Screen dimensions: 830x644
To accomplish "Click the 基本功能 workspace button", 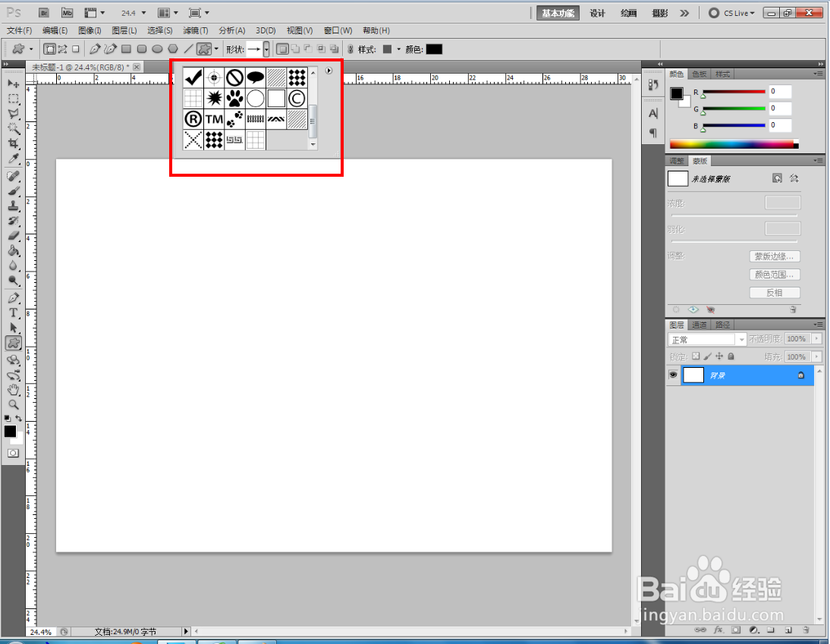I will (x=558, y=13).
